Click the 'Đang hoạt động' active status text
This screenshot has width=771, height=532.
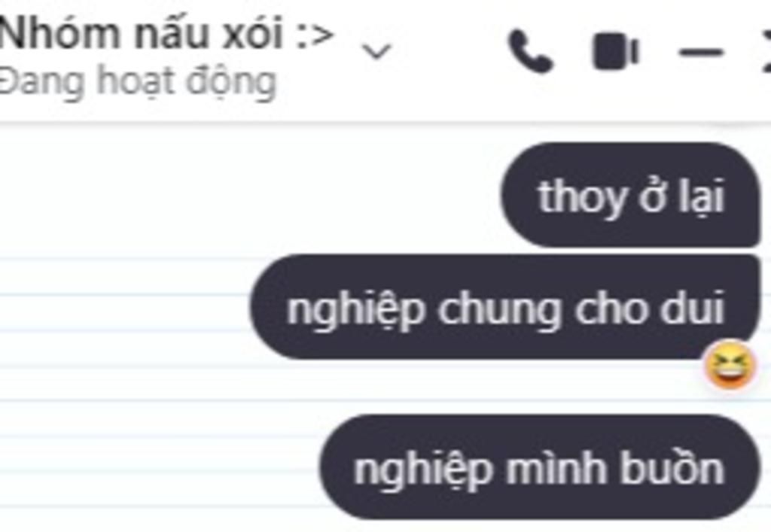(x=138, y=81)
